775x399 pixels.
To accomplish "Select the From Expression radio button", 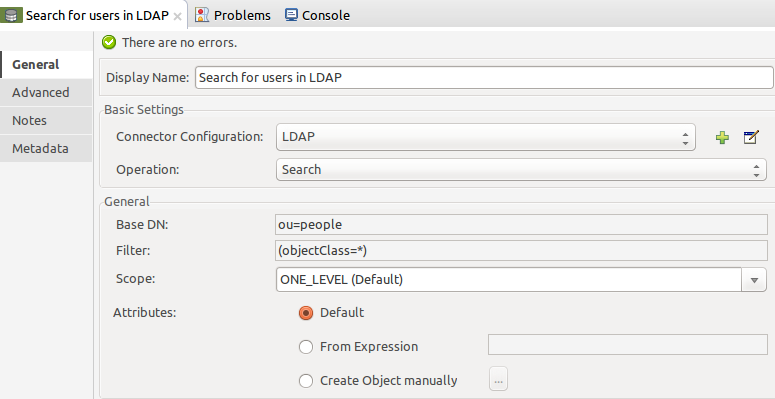I will 306,347.
